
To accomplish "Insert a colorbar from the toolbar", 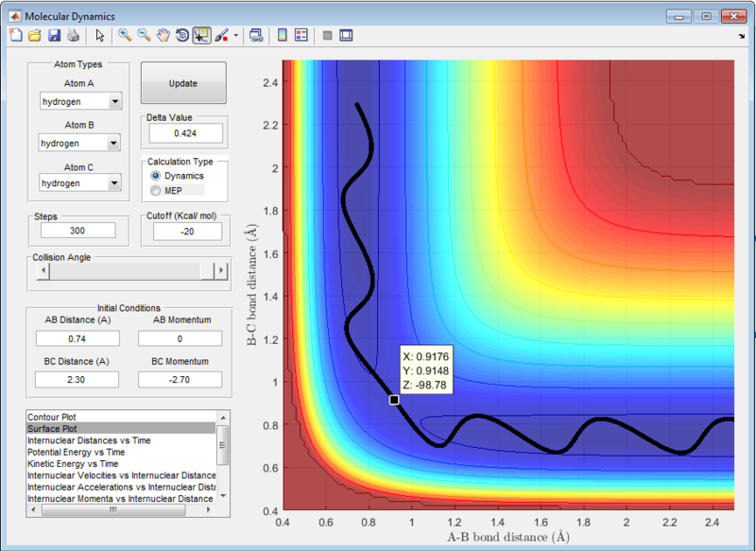I will click(282, 36).
